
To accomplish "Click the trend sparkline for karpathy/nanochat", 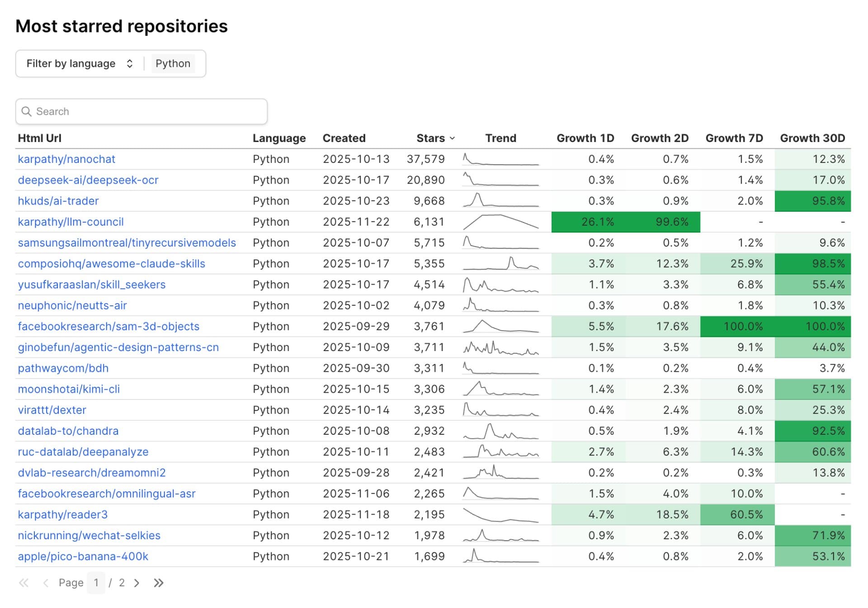I will [500, 159].
